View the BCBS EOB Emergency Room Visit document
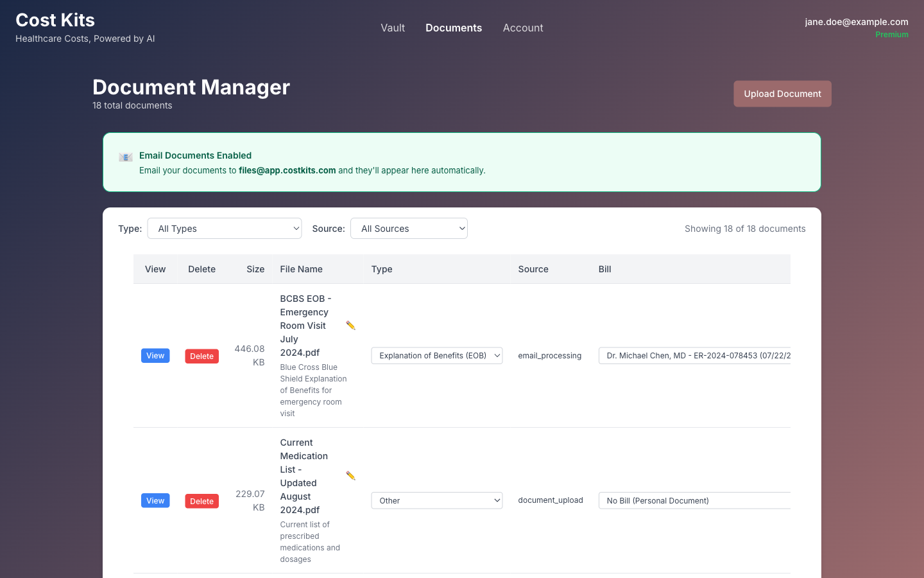 155,355
